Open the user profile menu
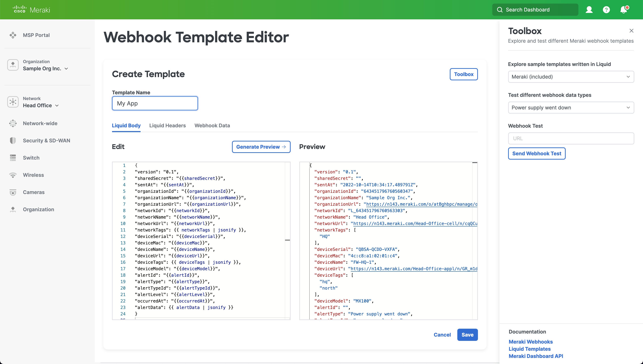Viewport: 643px width, 364px height. click(x=589, y=10)
